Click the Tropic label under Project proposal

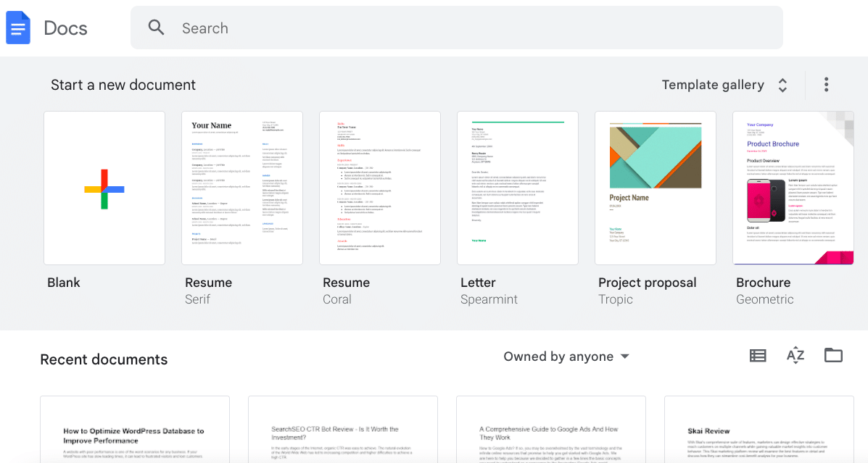pyautogui.click(x=616, y=299)
